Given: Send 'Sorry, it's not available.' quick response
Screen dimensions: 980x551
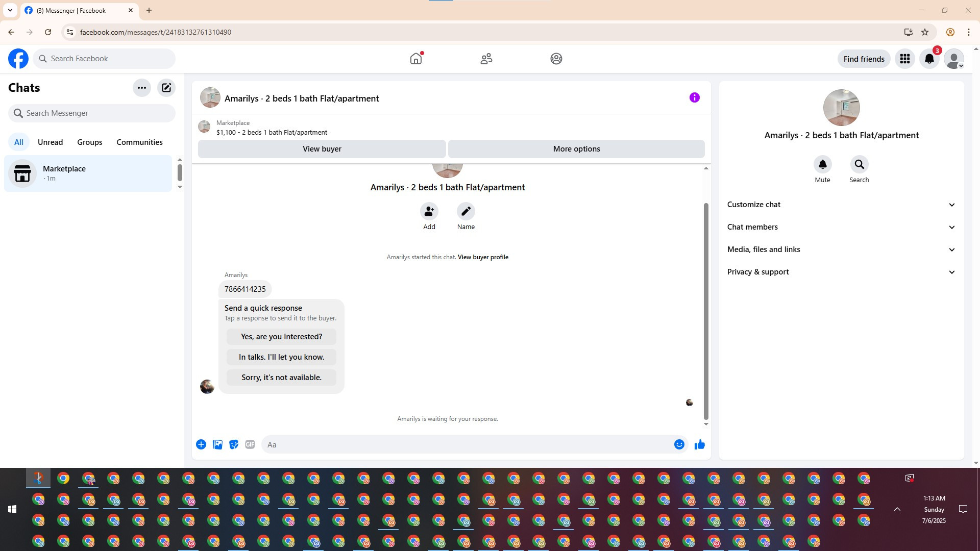Looking at the screenshot, I should (281, 378).
